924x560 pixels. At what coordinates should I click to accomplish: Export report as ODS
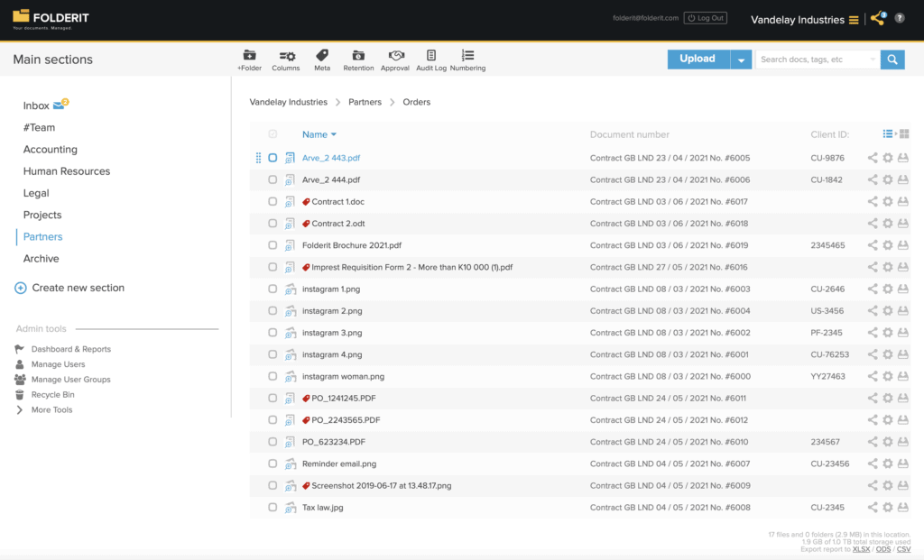tap(883, 549)
